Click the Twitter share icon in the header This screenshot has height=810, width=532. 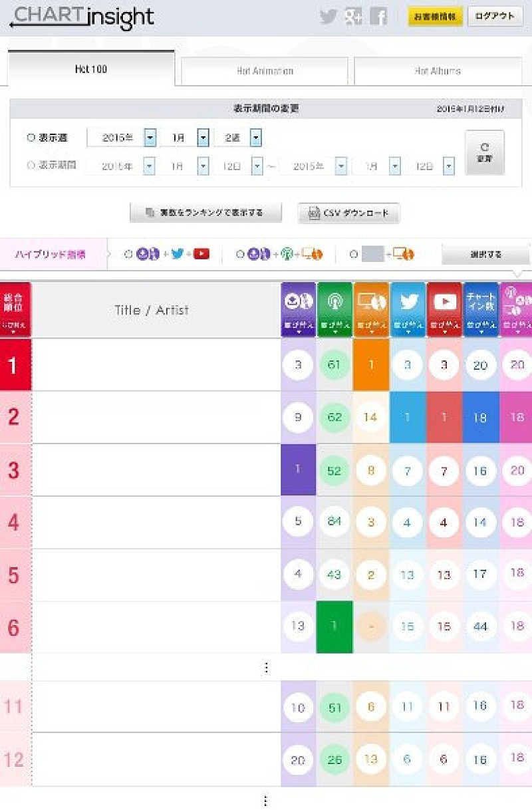(x=328, y=17)
